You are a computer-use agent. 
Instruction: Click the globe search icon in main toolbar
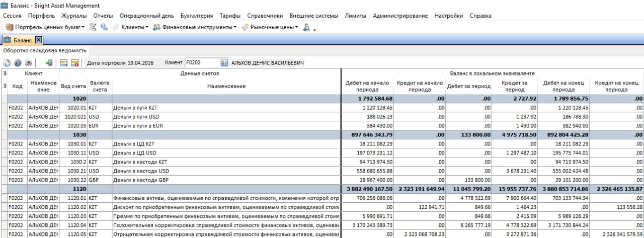tap(104, 27)
